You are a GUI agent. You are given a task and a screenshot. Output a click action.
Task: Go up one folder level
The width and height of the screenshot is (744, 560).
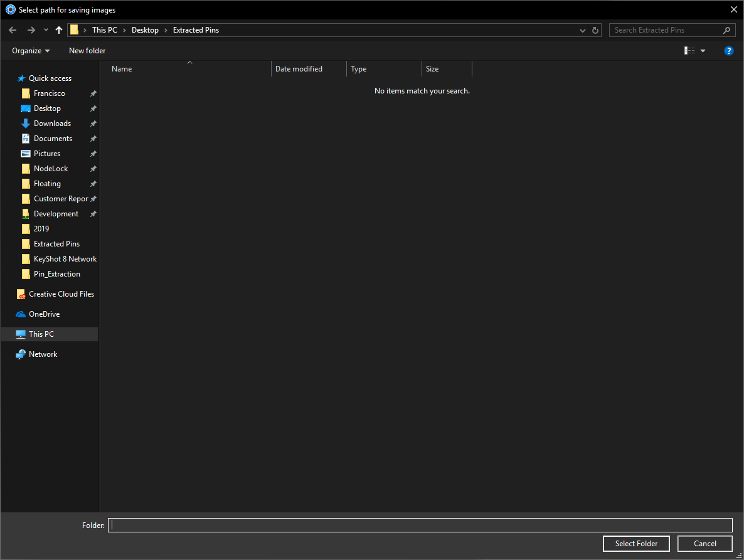tap(58, 29)
